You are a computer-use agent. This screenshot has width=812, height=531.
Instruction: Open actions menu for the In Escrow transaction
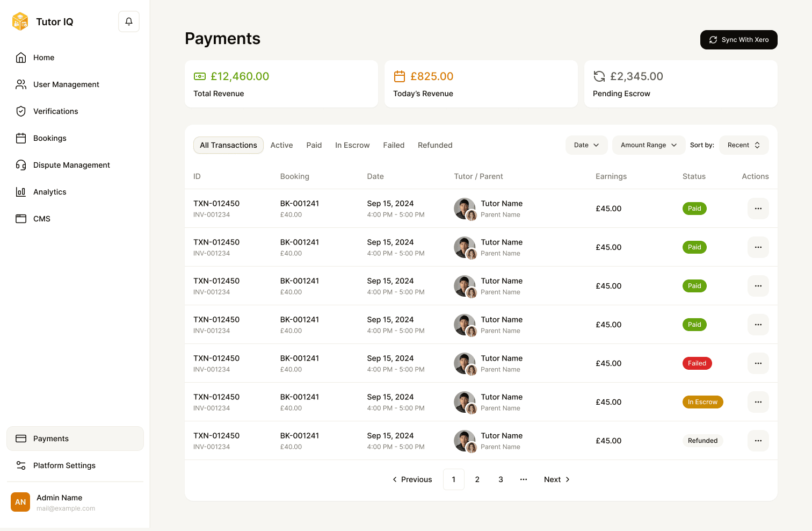click(758, 402)
